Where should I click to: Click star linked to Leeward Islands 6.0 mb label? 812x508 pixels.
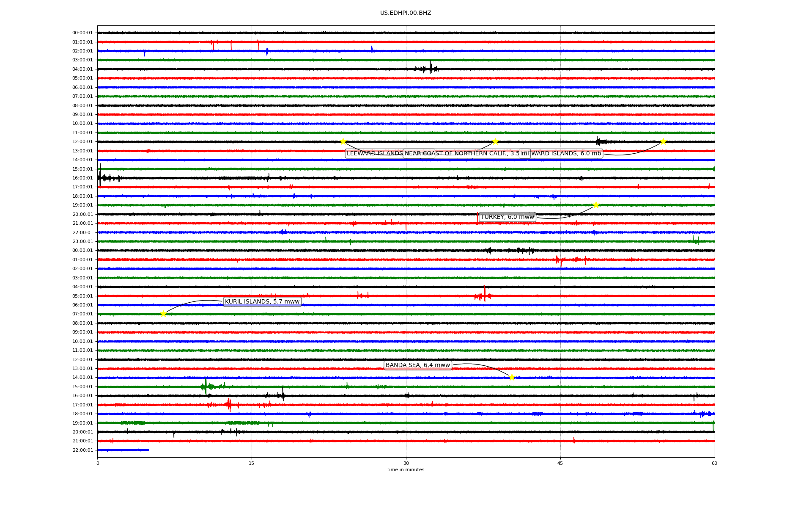point(663,141)
